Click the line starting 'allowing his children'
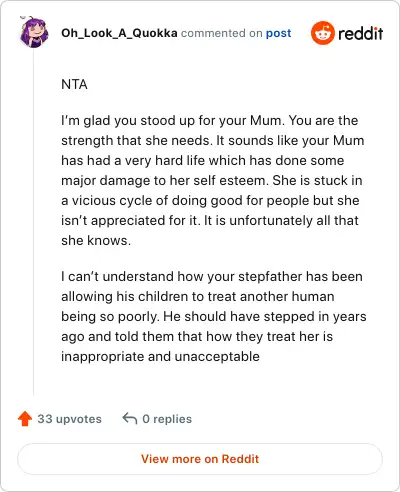Image resolution: width=400 pixels, height=492 pixels. coord(198,296)
